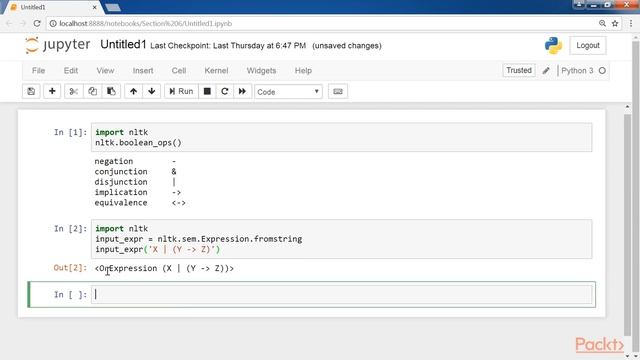The height and width of the screenshot is (360, 640).
Task: Click the Python logo icon
Action: pos(553,45)
